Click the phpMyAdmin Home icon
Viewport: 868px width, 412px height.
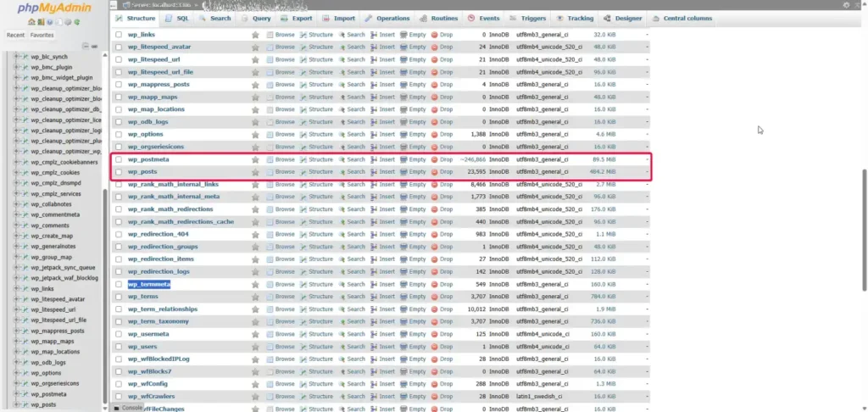pos(31,22)
